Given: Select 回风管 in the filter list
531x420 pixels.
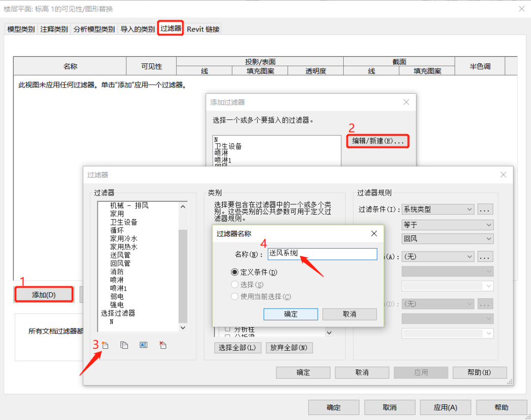Looking at the screenshot, I should [x=120, y=263].
